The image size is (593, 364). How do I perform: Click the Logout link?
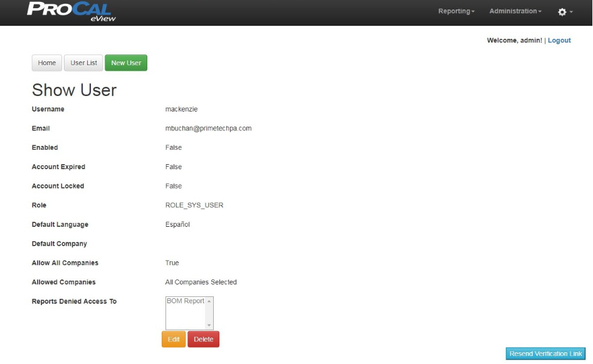(559, 40)
